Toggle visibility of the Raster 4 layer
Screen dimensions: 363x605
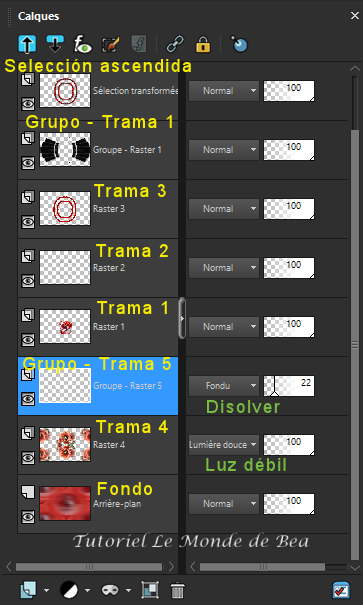tap(28, 458)
